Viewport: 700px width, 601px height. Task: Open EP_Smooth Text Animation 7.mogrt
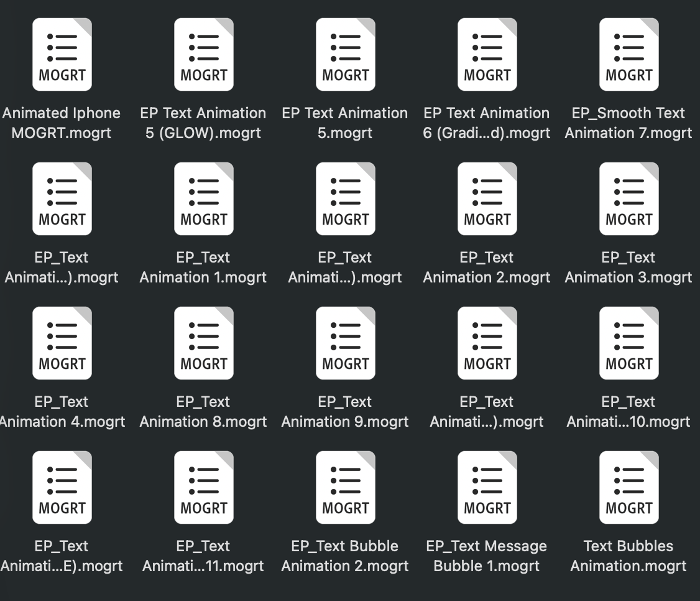tap(629, 55)
